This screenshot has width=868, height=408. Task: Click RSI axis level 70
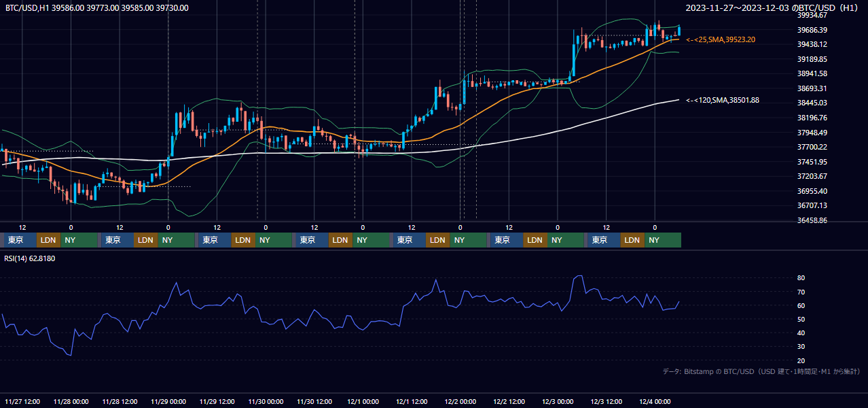tap(801, 292)
